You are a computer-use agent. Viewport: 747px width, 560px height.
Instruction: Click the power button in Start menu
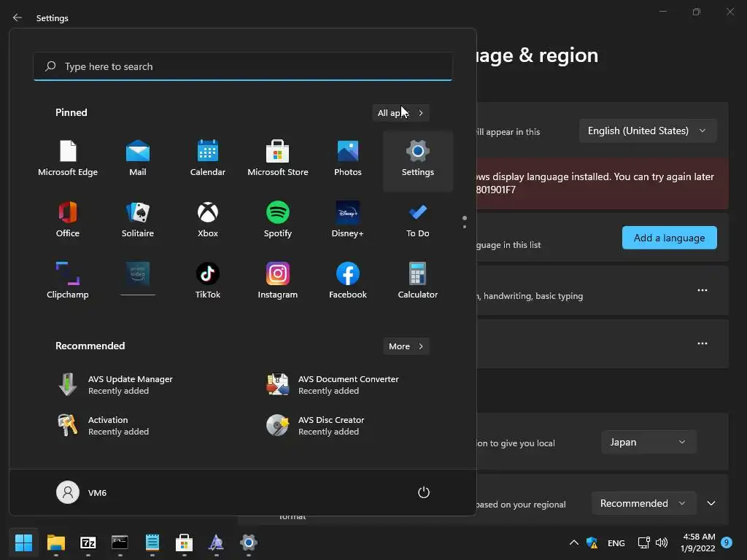(x=424, y=492)
